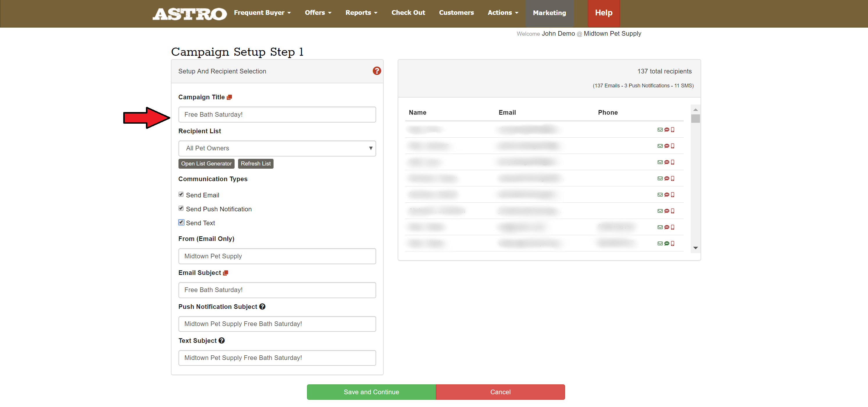Image resolution: width=868 pixels, height=407 pixels.
Task: Click the copy icon beside Campaign Title
Action: pyautogui.click(x=229, y=97)
